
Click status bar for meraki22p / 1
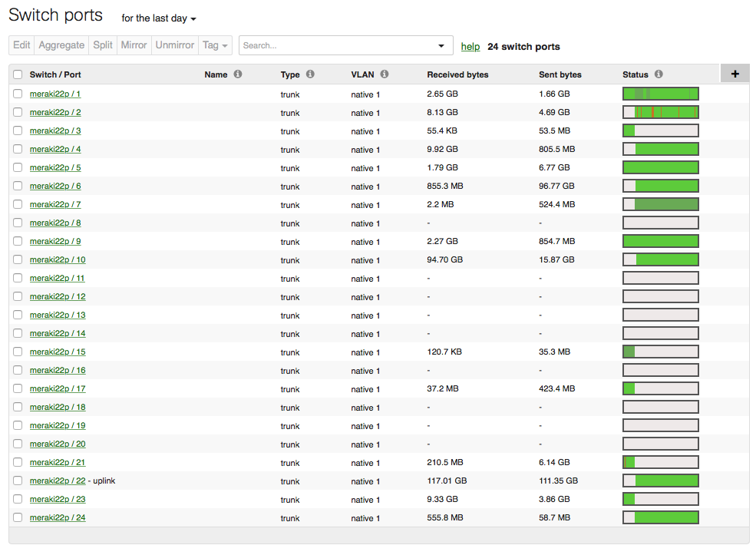click(x=661, y=94)
